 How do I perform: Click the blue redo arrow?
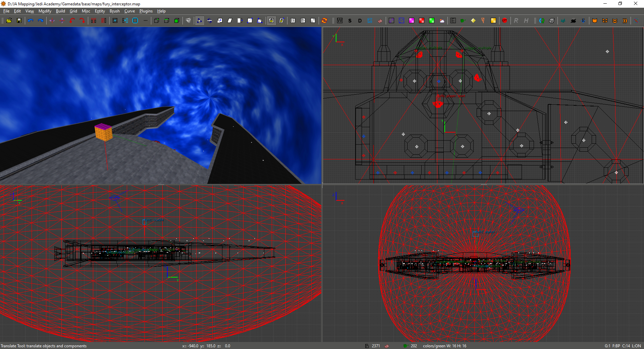41,20
